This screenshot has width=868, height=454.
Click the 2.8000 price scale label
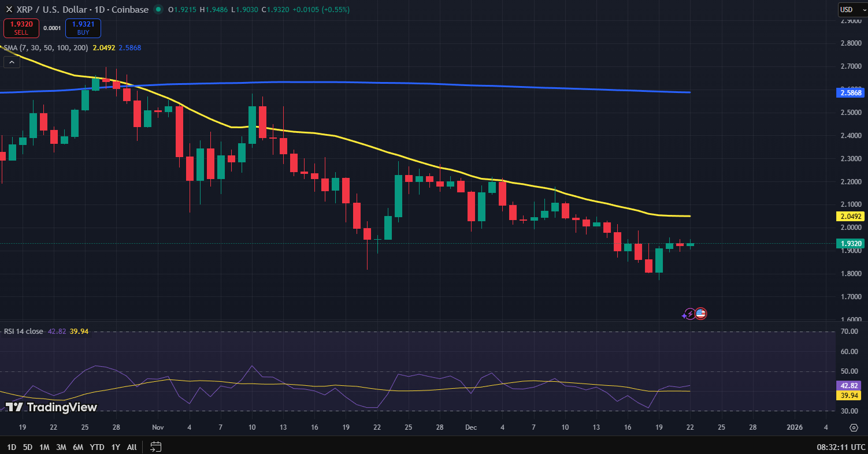(x=851, y=43)
